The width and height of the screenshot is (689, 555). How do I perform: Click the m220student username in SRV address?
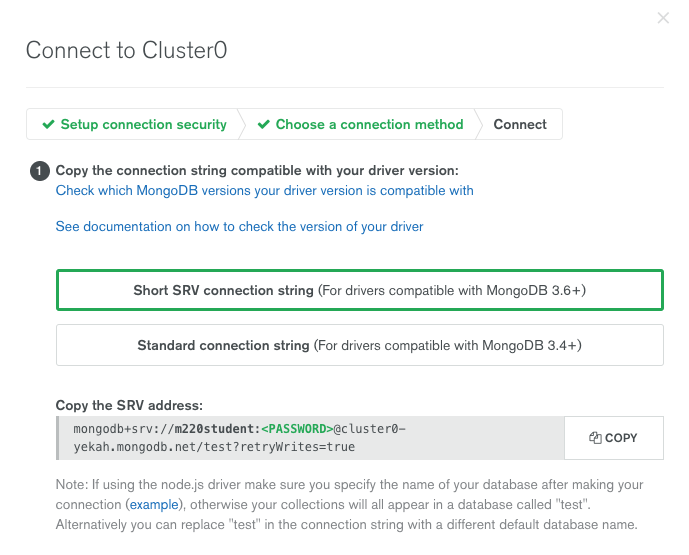click(x=214, y=429)
